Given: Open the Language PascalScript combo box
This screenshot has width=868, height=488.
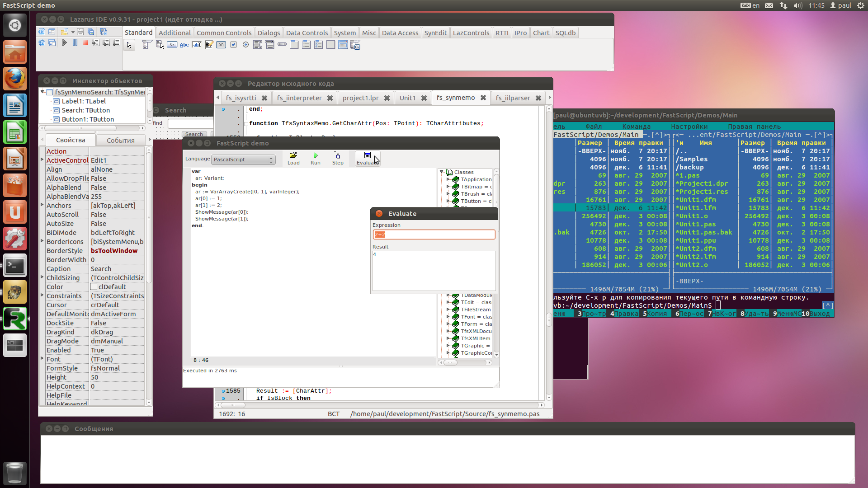Looking at the screenshot, I should 243,160.
